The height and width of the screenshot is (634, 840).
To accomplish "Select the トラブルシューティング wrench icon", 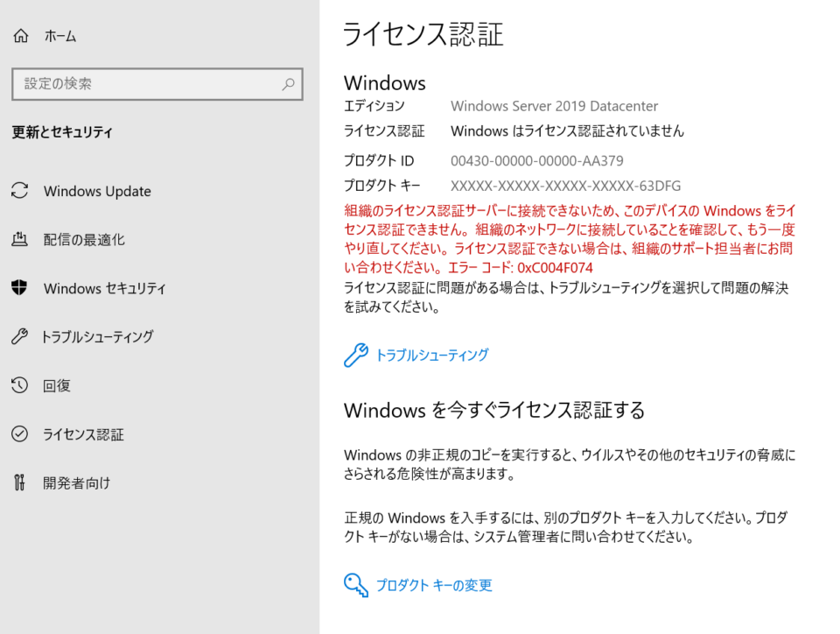I will (19, 336).
